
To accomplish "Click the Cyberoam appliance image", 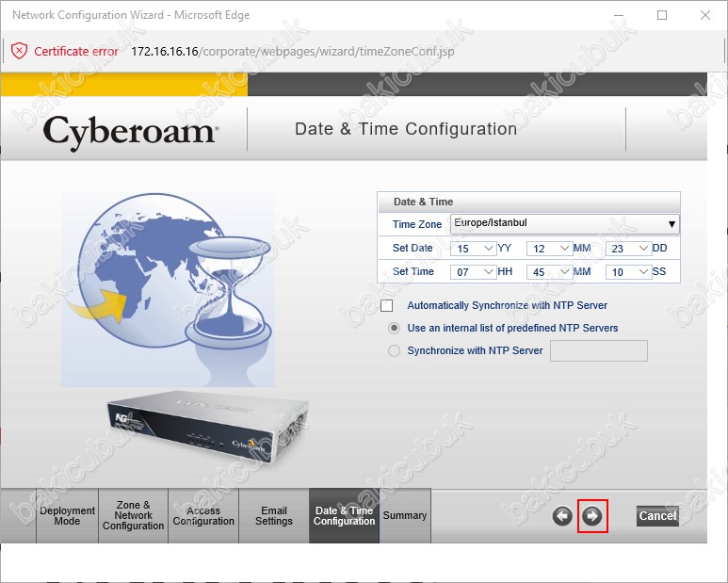I will point(208,426).
